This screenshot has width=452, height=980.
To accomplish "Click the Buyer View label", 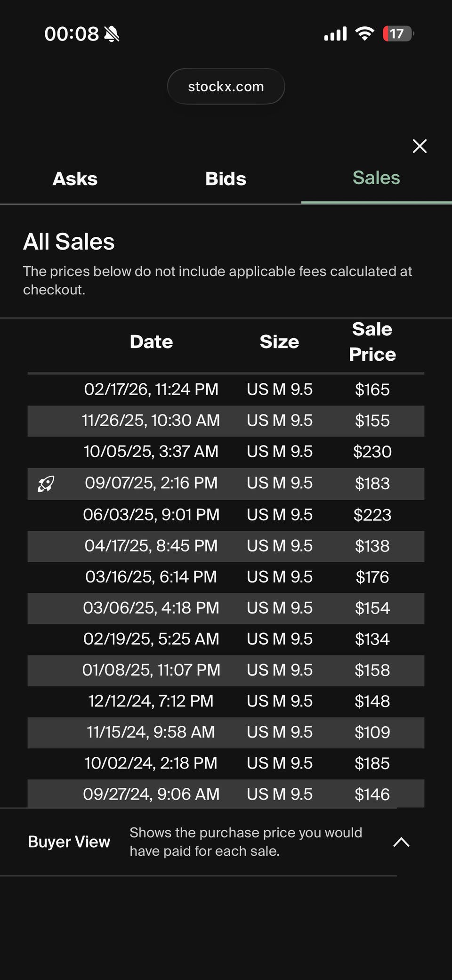I will click(x=69, y=842).
